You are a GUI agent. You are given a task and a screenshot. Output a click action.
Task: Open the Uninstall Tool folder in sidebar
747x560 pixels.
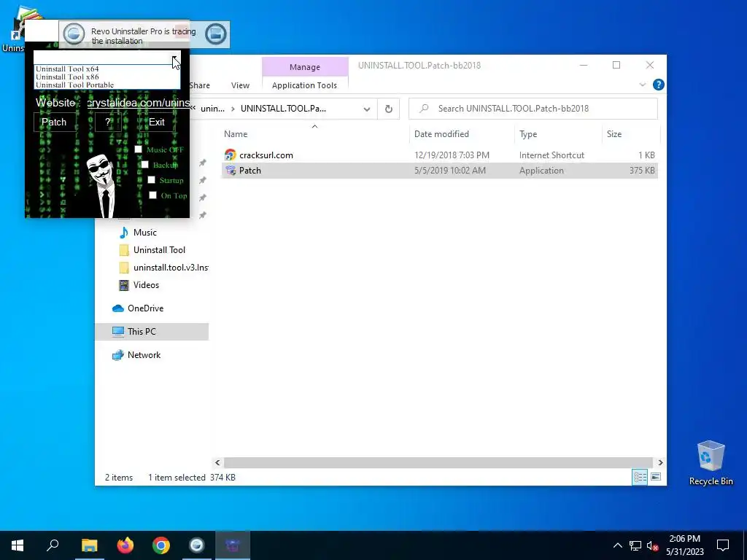[159, 250]
